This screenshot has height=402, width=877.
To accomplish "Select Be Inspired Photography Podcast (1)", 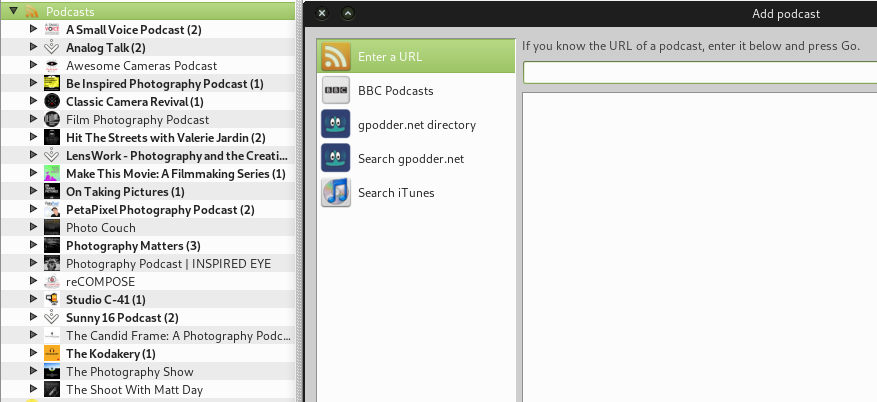I will pyautogui.click(x=164, y=84).
